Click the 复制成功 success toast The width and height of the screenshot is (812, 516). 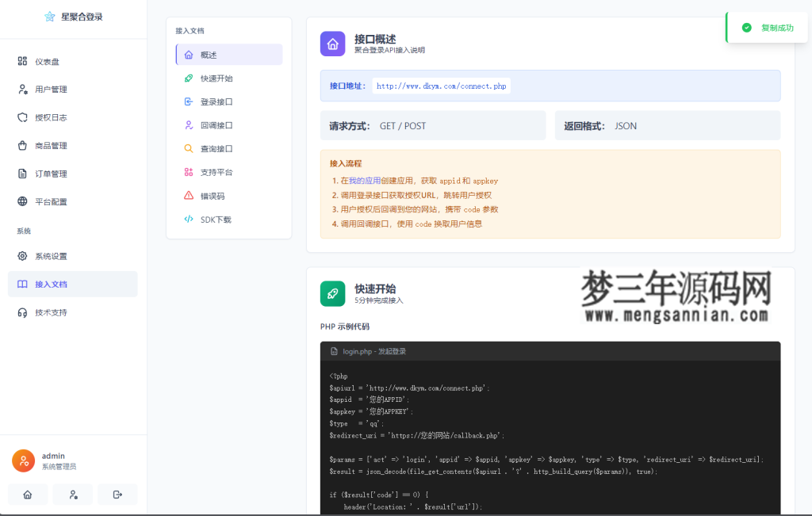pyautogui.click(x=768, y=26)
